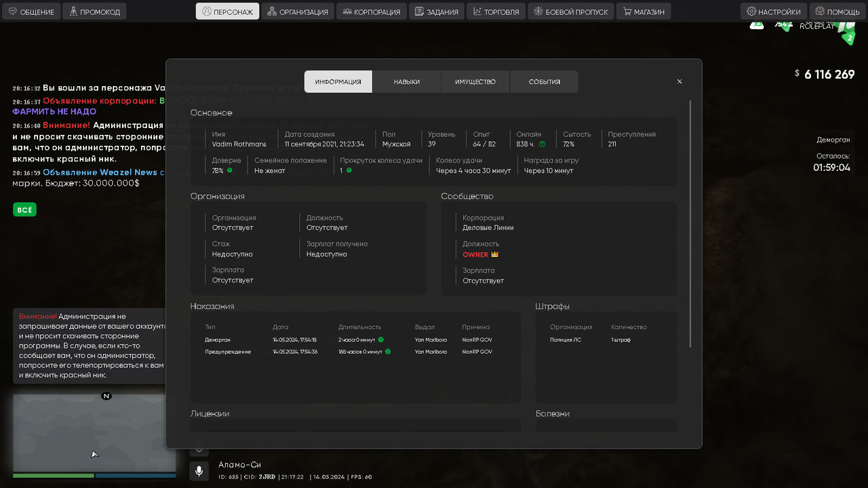Click the N compass marker on minimap
Viewport: 868px width, 488px height.
click(x=106, y=396)
